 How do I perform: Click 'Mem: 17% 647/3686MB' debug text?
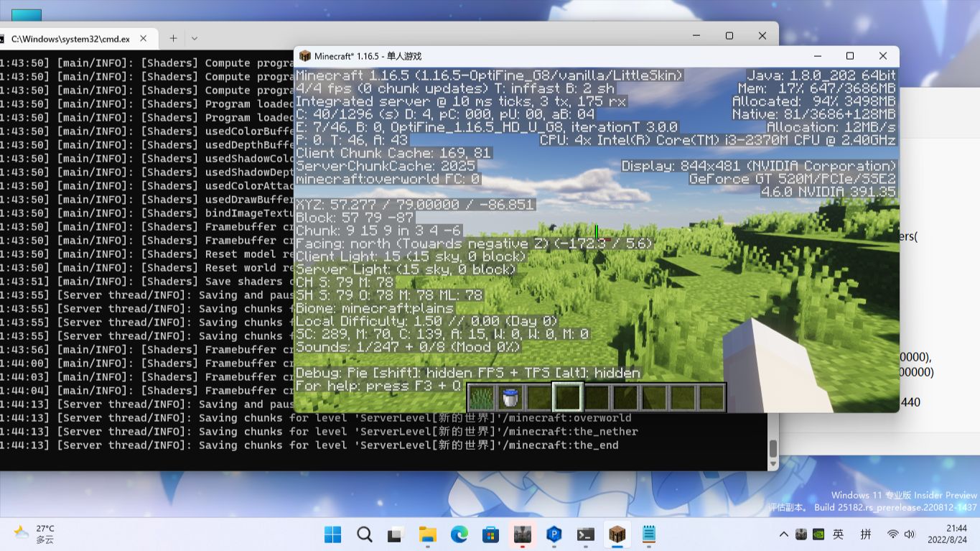click(x=818, y=88)
